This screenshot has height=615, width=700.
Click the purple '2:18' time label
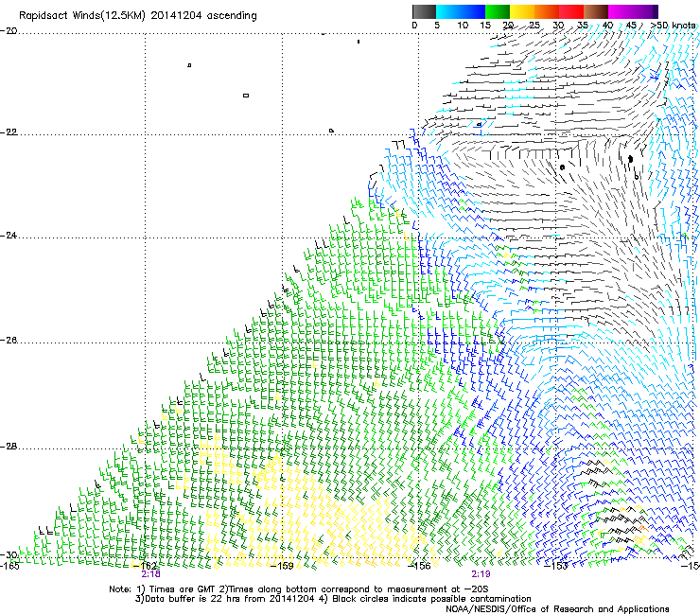point(151,574)
